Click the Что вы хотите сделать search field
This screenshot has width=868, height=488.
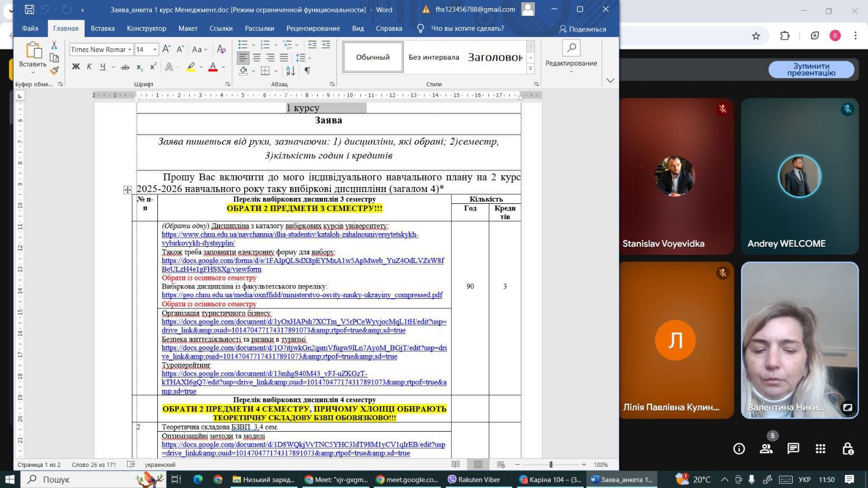467,28
